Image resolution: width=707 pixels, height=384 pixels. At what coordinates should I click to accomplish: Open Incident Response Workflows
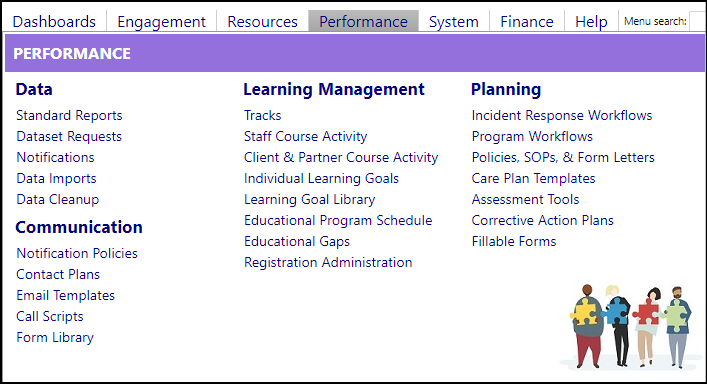(x=562, y=115)
